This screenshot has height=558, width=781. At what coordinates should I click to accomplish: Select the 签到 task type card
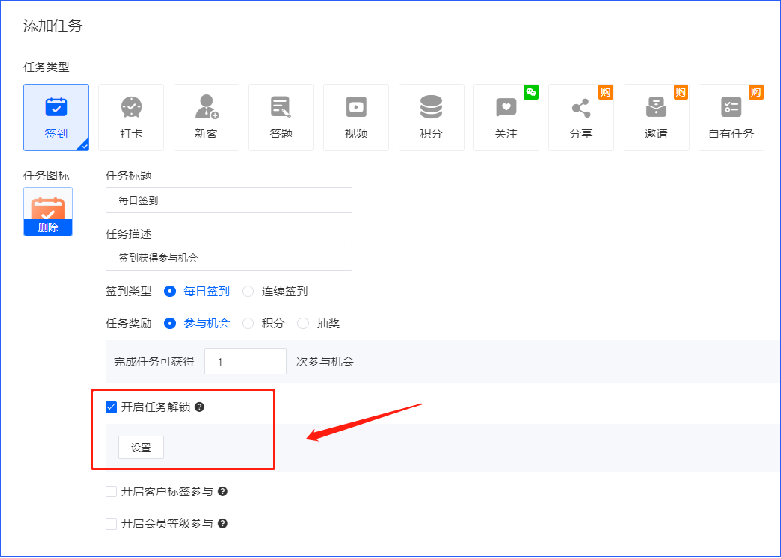(x=56, y=118)
